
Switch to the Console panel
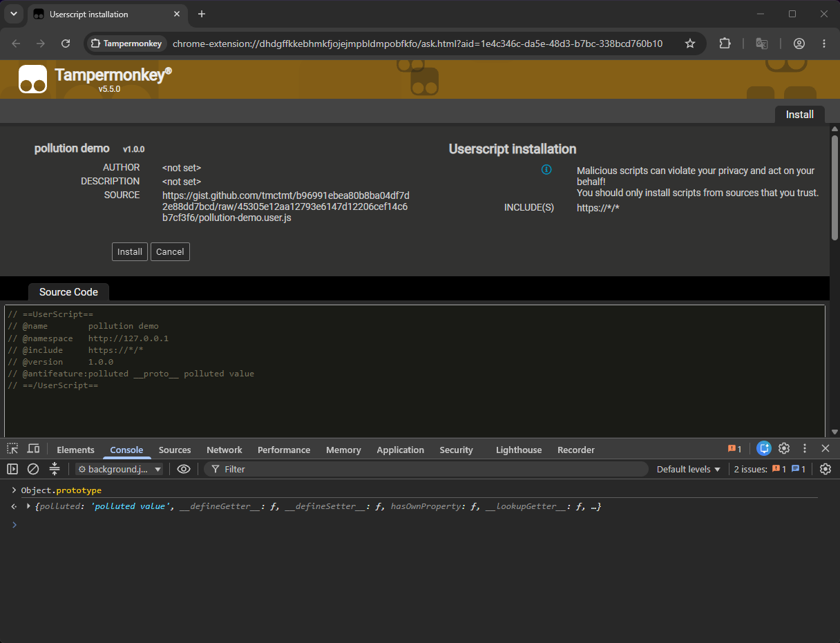(126, 450)
